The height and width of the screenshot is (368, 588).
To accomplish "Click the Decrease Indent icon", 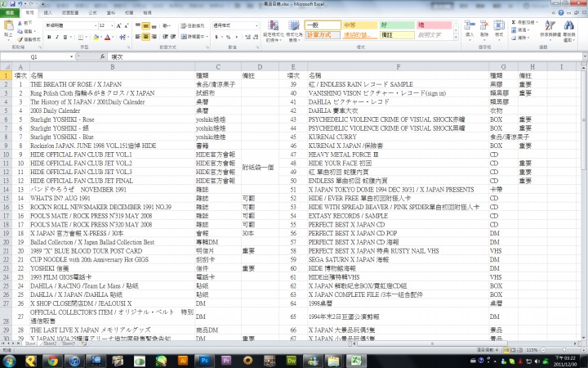I will [165, 37].
